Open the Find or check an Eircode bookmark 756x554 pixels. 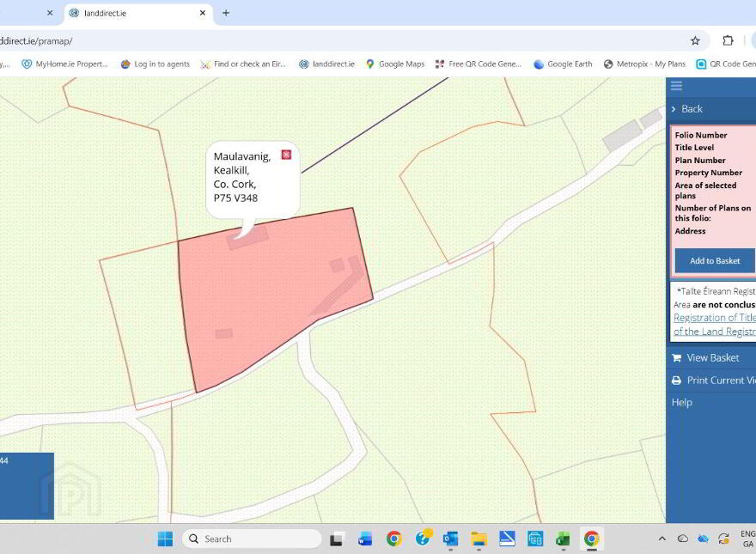tap(243, 64)
